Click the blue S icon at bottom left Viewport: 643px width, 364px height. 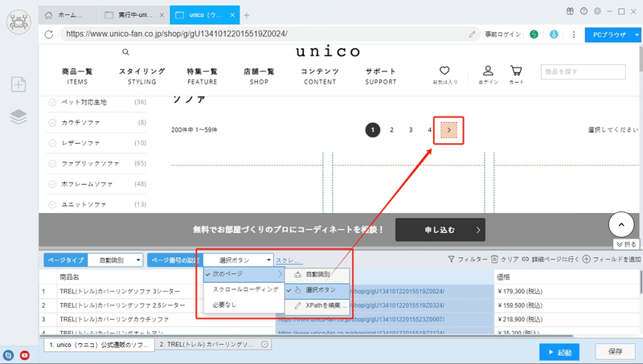pos(8,355)
